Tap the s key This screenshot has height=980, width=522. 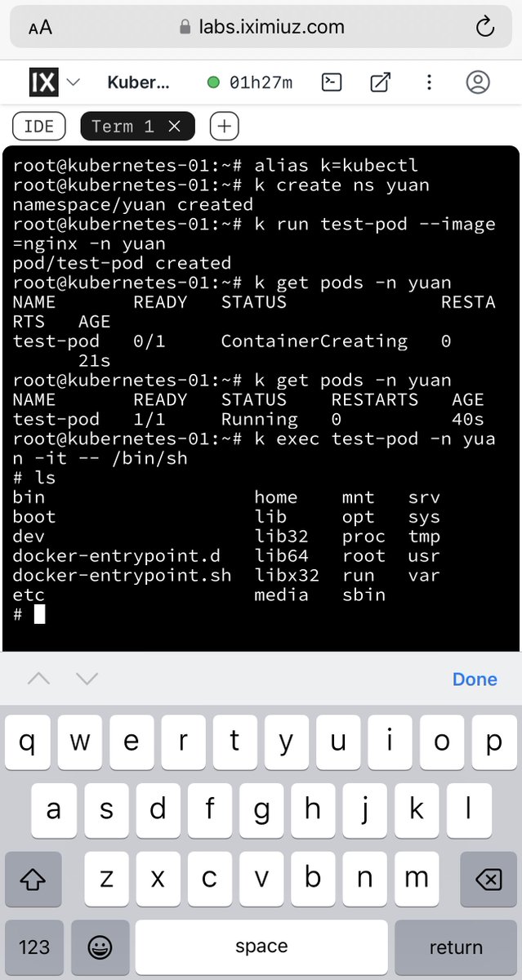(x=105, y=809)
